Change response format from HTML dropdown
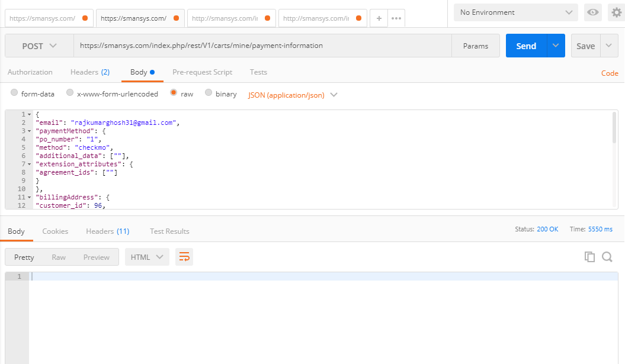Viewport: 625px width, 364px height. pyautogui.click(x=146, y=256)
